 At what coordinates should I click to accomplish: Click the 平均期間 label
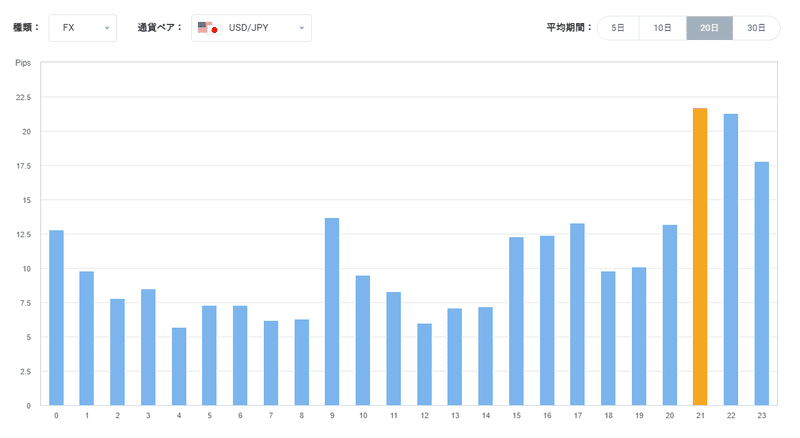(x=569, y=28)
